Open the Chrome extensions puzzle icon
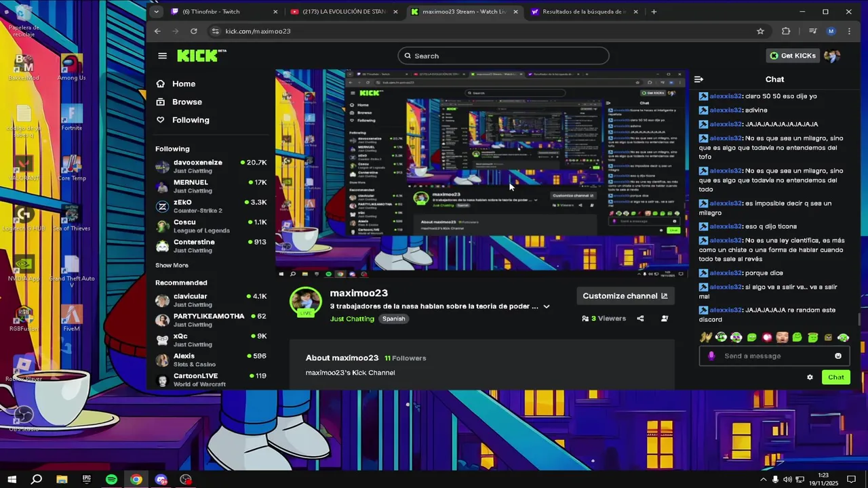The image size is (868, 488). tap(786, 31)
